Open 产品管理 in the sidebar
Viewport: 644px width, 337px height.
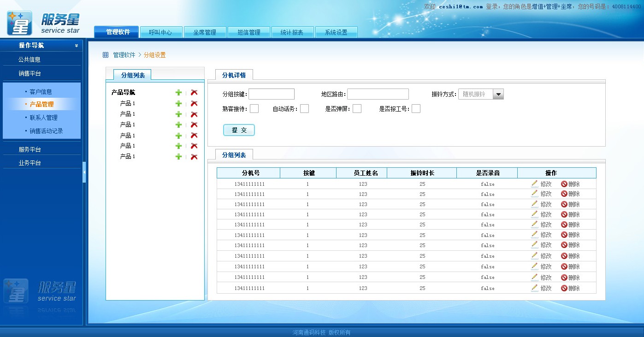click(42, 104)
